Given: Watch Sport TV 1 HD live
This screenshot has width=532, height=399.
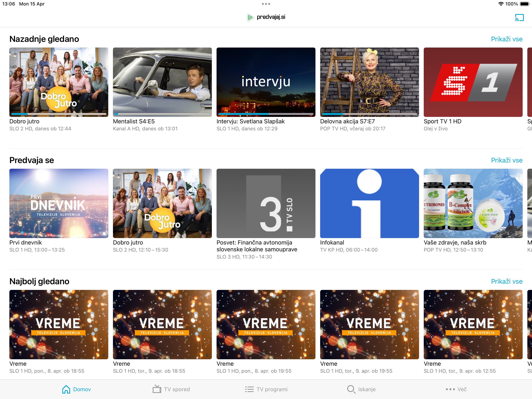Looking at the screenshot, I should (473, 82).
